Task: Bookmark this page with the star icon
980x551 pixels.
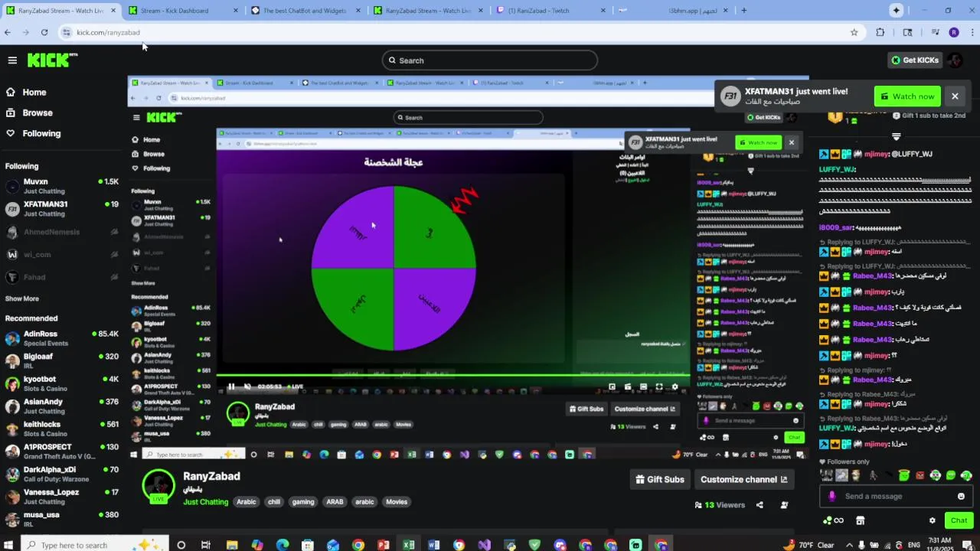Action: tap(854, 32)
